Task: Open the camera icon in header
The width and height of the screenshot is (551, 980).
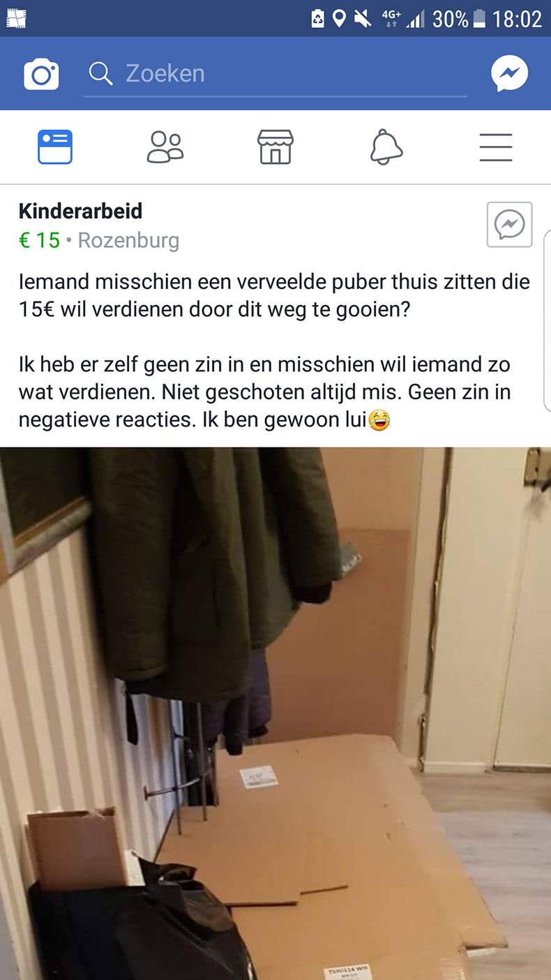Action: [x=41, y=74]
